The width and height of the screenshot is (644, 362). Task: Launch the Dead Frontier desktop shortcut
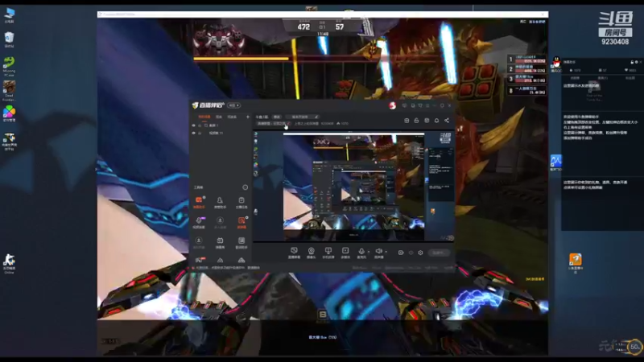tap(9, 90)
